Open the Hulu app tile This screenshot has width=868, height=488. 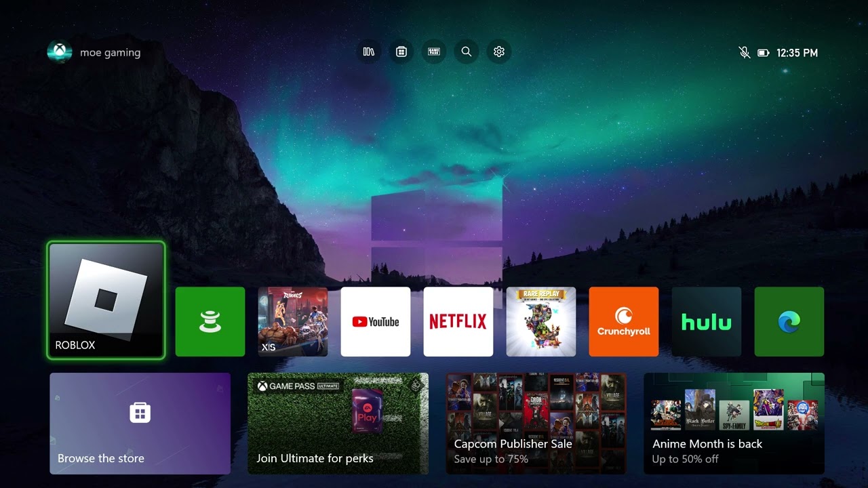(x=707, y=321)
